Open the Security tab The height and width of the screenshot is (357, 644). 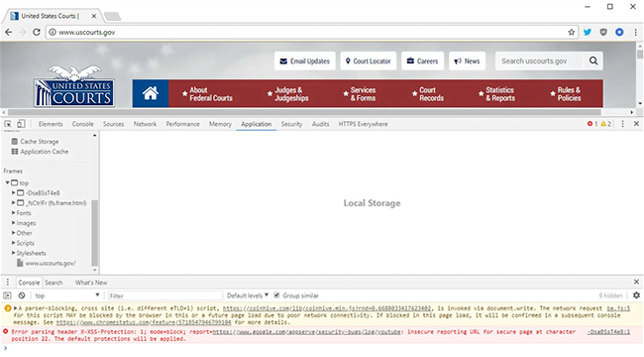pyautogui.click(x=291, y=124)
